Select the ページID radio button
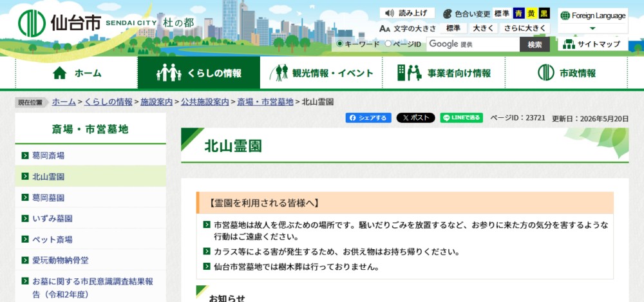This screenshot has width=644, height=302. pyautogui.click(x=388, y=44)
